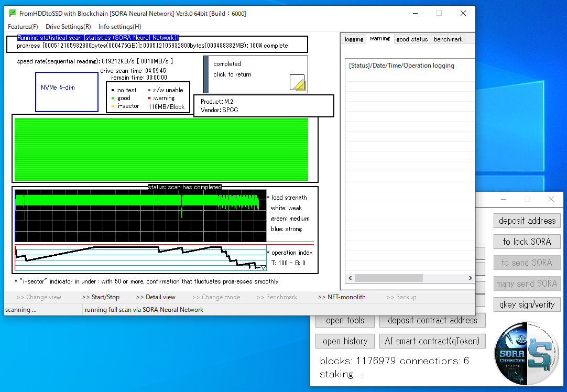567x392 pixels.
Task: Click the drive scan time 04:59:45 text
Action: coord(133,71)
